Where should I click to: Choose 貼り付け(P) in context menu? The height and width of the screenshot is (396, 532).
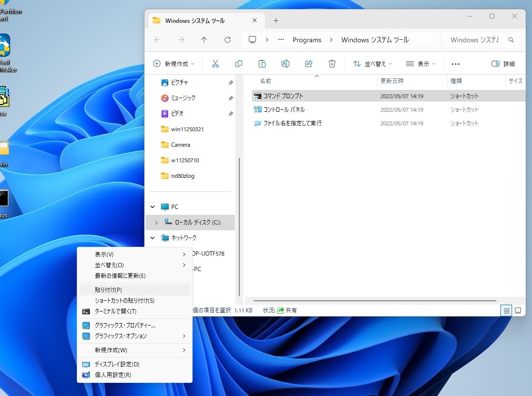(x=135, y=290)
